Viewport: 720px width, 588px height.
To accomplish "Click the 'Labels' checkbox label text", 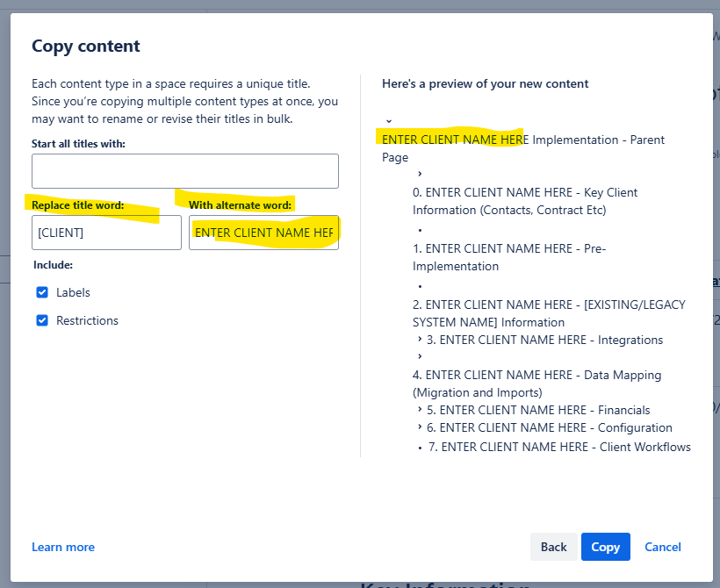I will [73, 292].
